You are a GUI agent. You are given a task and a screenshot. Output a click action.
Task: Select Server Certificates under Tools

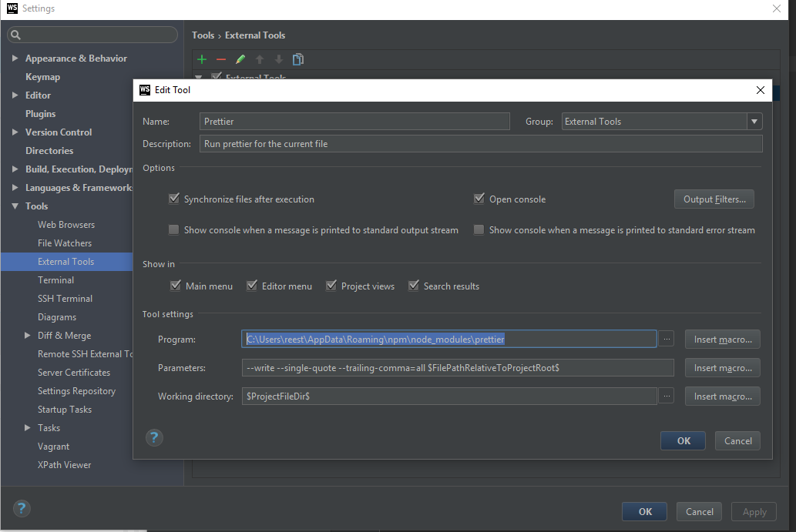coord(74,373)
